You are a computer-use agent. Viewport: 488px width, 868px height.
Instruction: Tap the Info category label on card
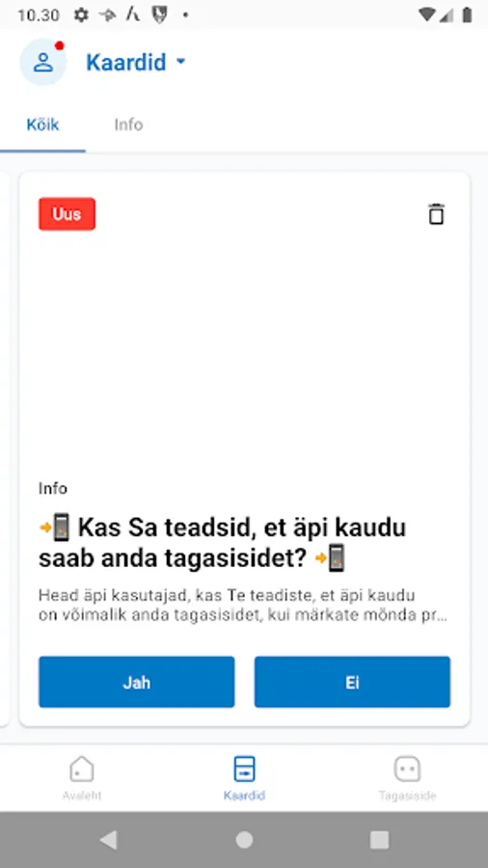coord(53,488)
